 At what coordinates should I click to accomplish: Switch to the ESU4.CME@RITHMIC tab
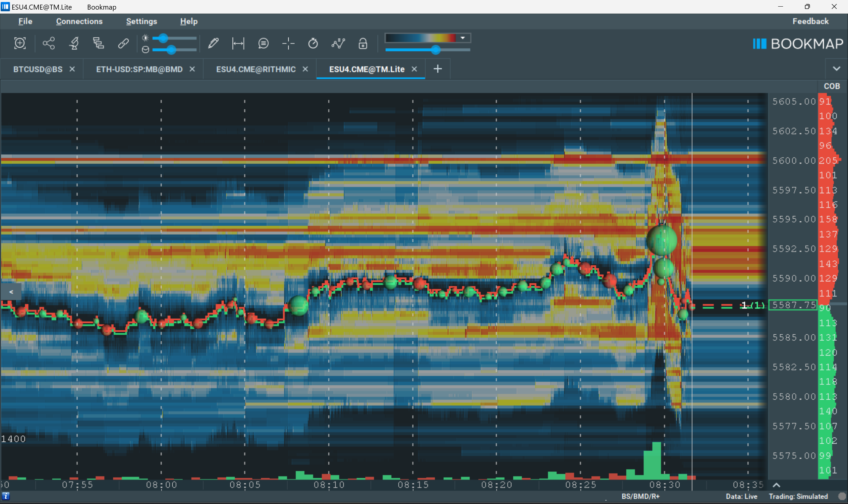pyautogui.click(x=256, y=69)
